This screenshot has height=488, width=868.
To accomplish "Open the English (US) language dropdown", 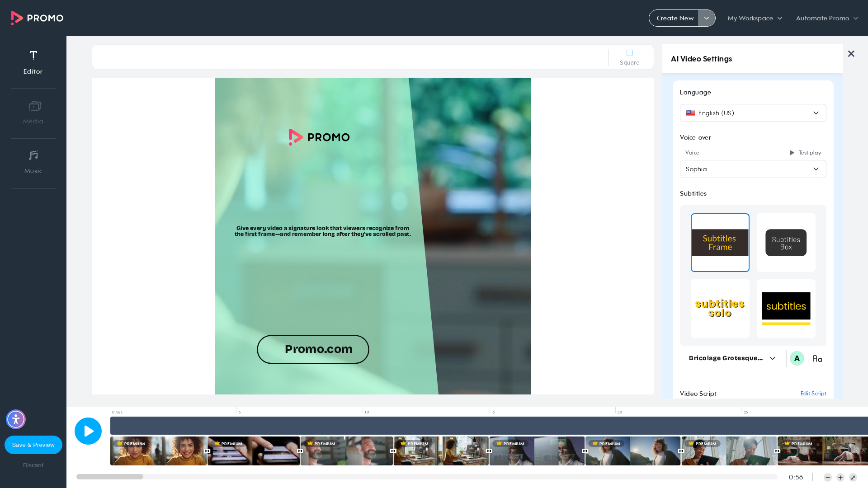I will (x=753, y=113).
